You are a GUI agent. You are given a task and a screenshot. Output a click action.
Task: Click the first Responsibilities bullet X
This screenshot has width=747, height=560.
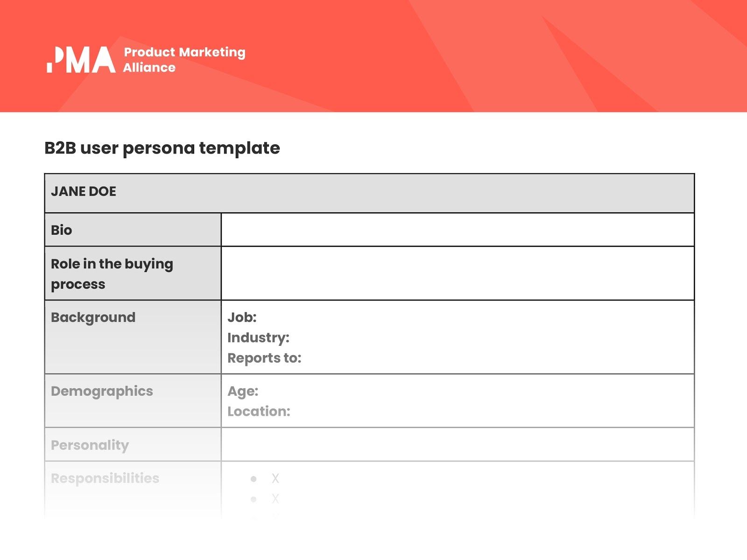tap(275, 478)
